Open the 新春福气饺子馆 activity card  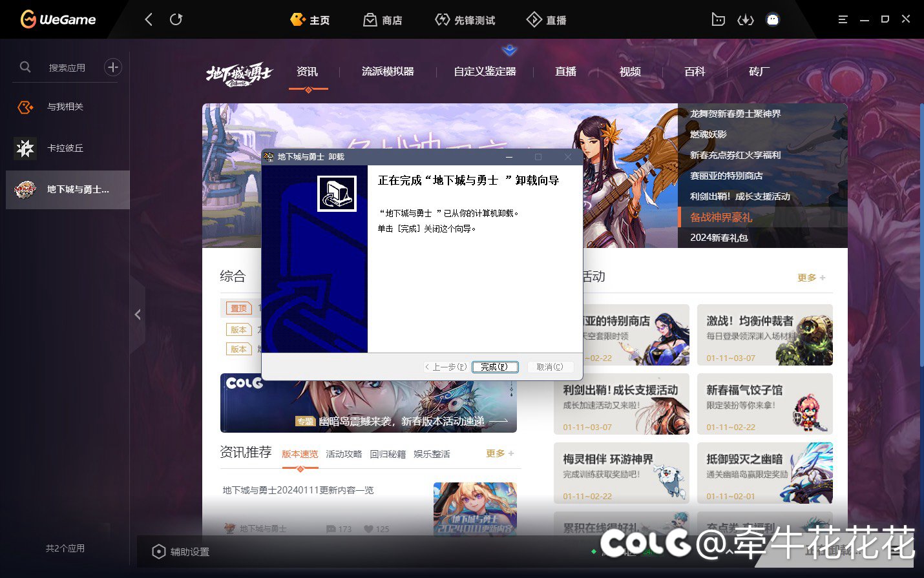coord(765,404)
